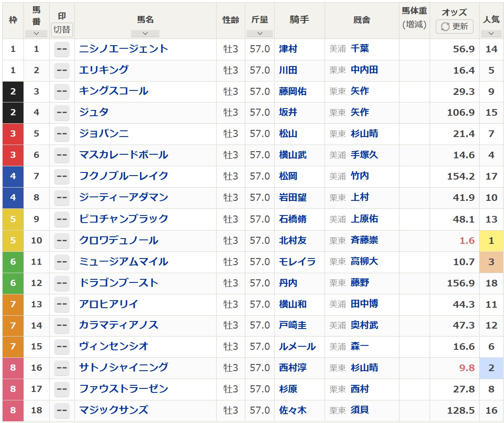Viewport: 504px width, 423px height.
Task: Open jockey link 横山武
Action: tap(293, 155)
